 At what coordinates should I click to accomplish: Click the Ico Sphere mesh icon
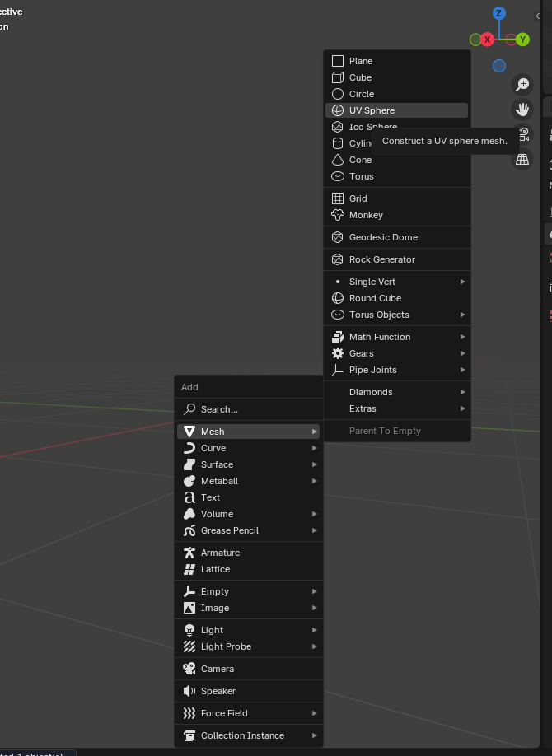point(338,126)
